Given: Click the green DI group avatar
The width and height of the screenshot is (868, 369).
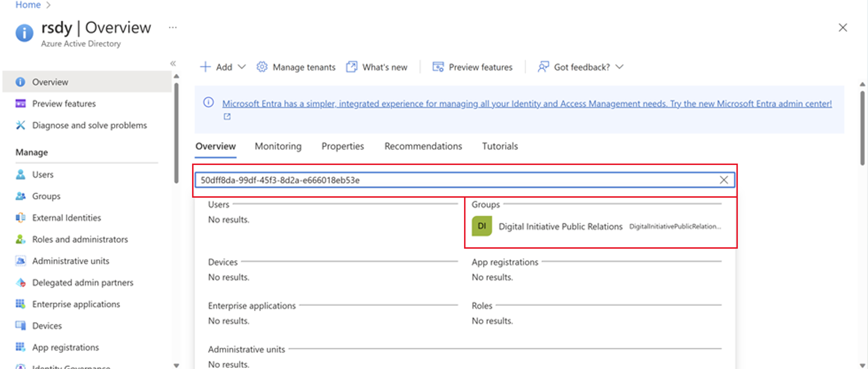Looking at the screenshot, I should coord(482,226).
